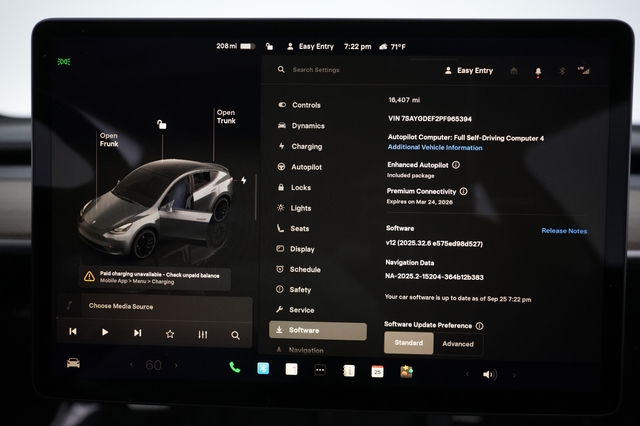Tap the unlock padlock above the car
Screen dimensions: 640x426
[x=162, y=124]
